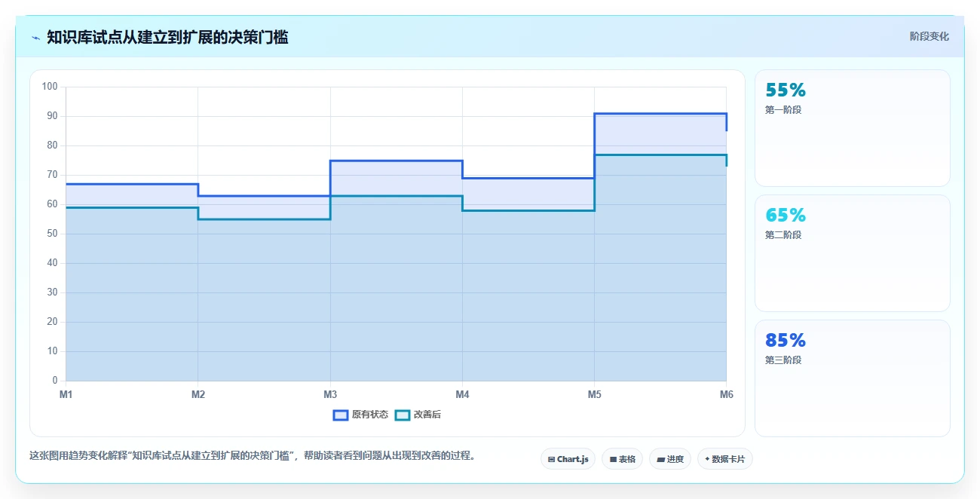The height and width of the screenshot is (499, 980).
Task: Click the M1 axis label
Action: tap(66, 394)
